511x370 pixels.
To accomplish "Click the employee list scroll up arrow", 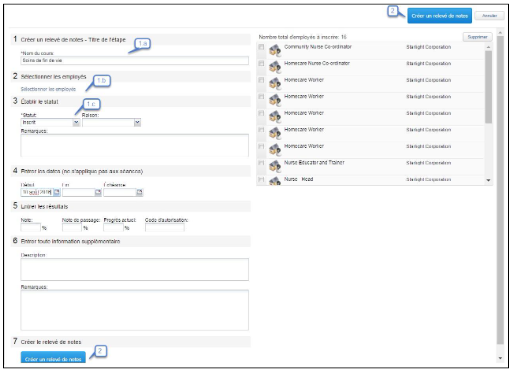I will [x=488, y=47].
